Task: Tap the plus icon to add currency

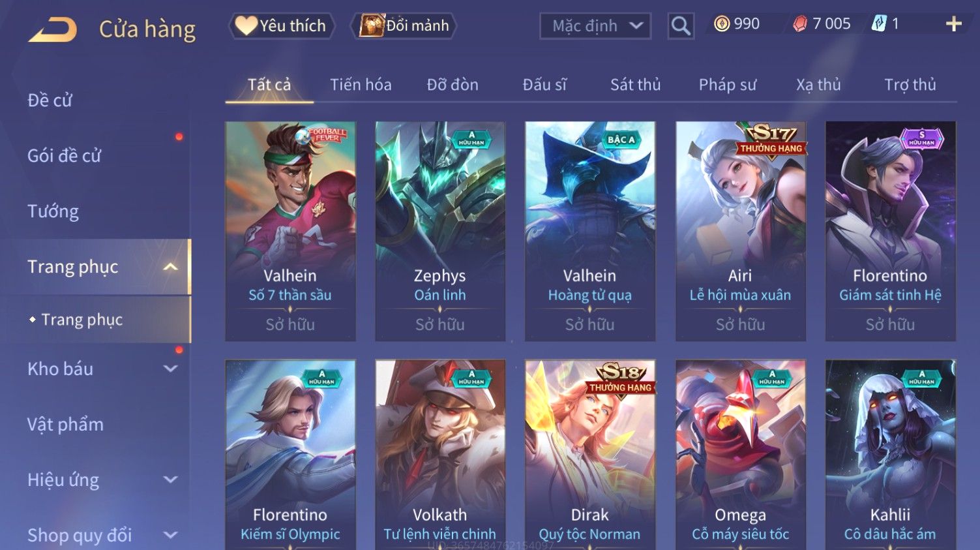Action: pyautogui.click(x=954, y=24)
